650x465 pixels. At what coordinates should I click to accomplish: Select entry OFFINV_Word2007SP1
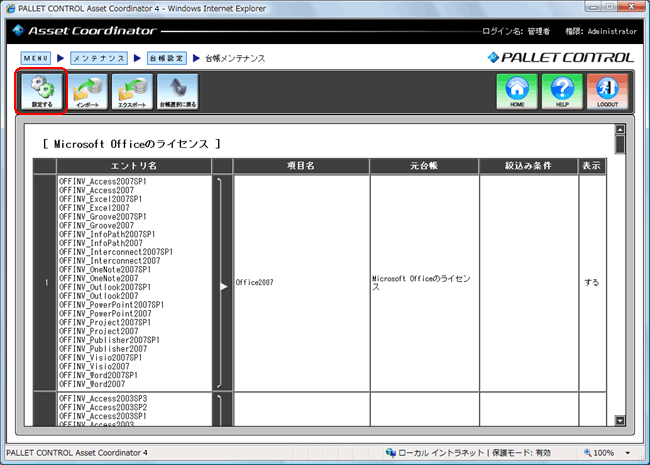(x=98, y=375)
